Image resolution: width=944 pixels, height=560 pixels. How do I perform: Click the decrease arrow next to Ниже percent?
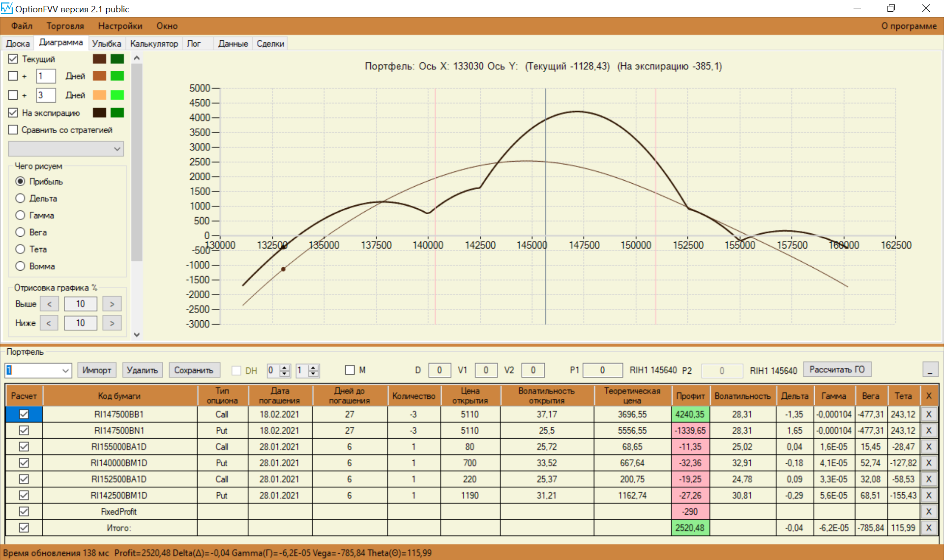coord(49,323)
